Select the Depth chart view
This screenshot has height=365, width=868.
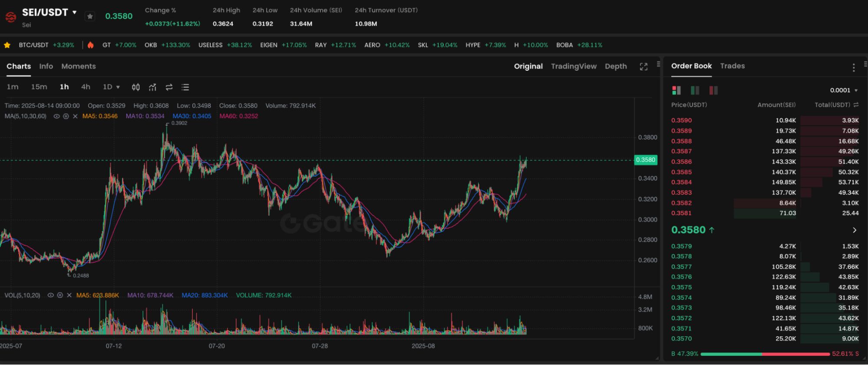point(616,66)
